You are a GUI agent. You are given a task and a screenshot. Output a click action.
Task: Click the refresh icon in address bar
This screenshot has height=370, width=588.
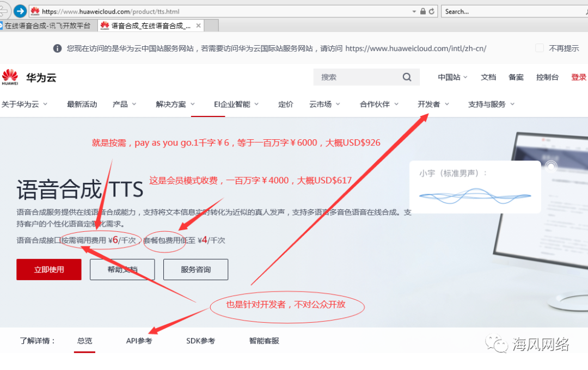coord(432,11)
